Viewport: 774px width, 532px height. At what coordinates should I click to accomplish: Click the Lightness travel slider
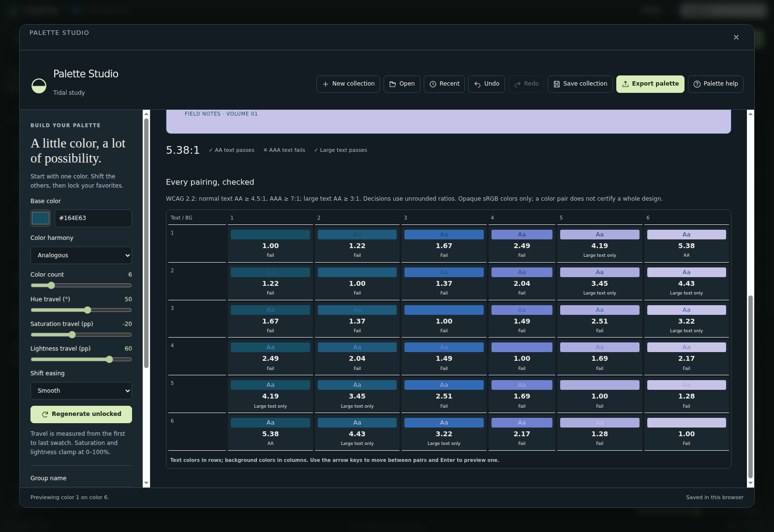(x=81, y=359)
